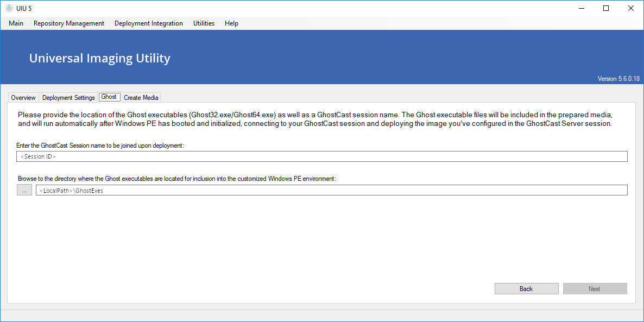Click the GhostExes directory path field
This screenshot has height=322, width=644.
pos(332,190)
